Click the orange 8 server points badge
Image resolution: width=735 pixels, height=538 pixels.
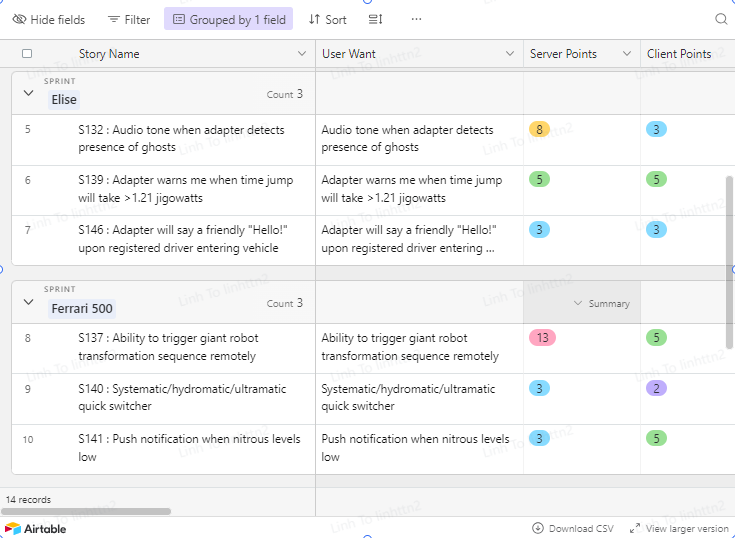(539, 129)
